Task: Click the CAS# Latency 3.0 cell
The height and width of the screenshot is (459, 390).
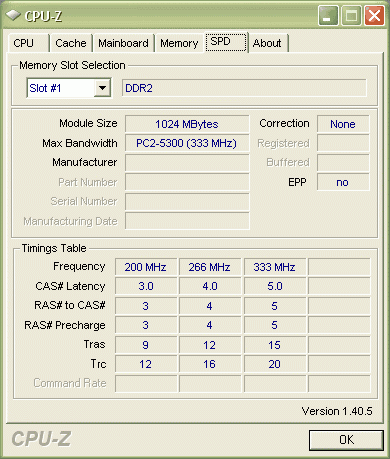Action: click(x=146, y=286)
